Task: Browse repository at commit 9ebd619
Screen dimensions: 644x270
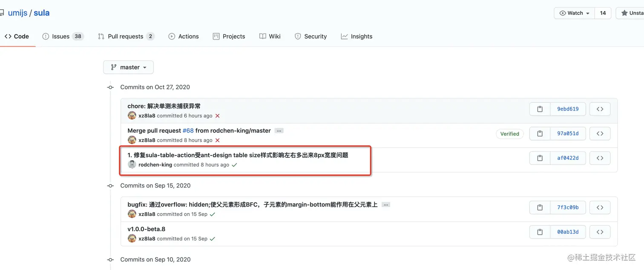Action: point(600,109)
